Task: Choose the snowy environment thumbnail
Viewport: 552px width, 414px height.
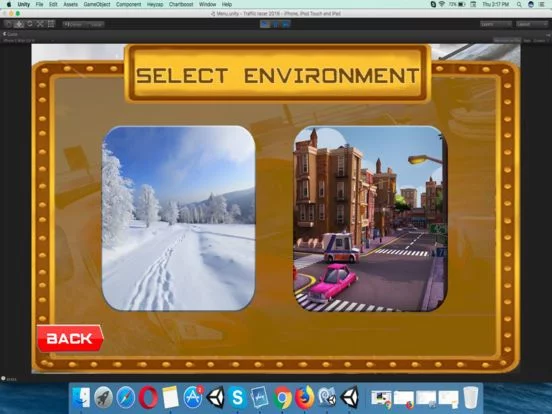Action: point(178,218)
